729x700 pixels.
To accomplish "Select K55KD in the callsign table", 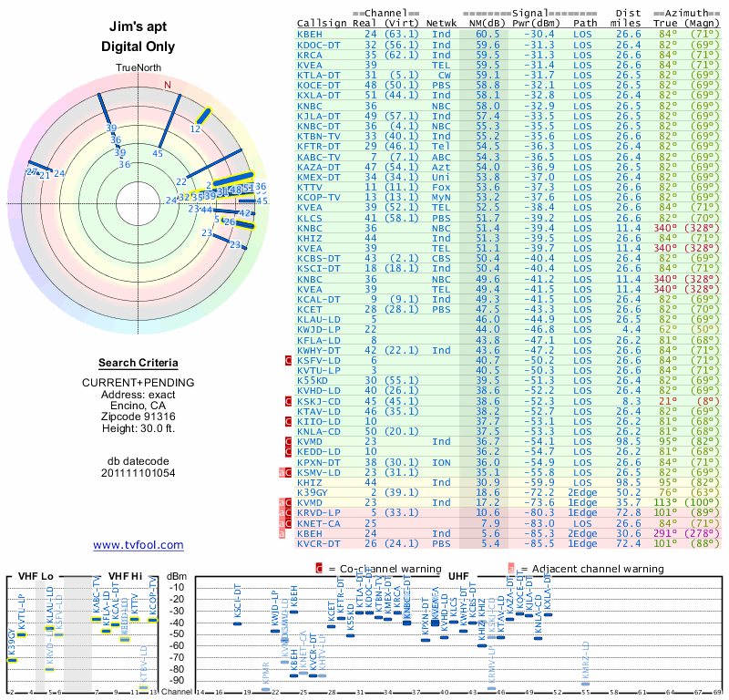I will click(313, 380).
